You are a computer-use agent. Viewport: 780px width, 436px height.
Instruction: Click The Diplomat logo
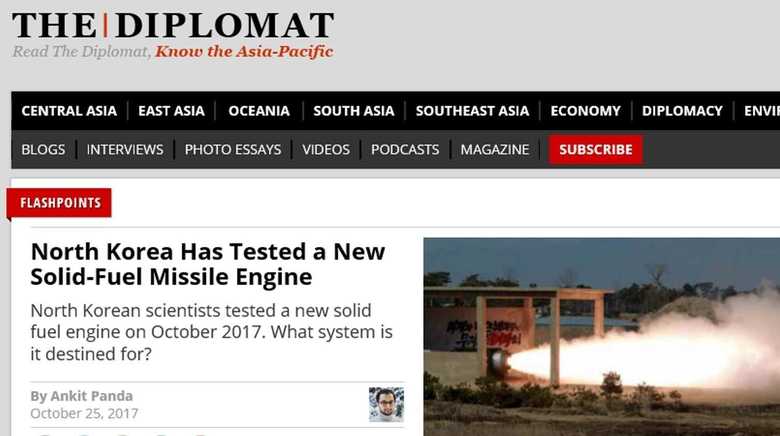click(x=173, y=25)
